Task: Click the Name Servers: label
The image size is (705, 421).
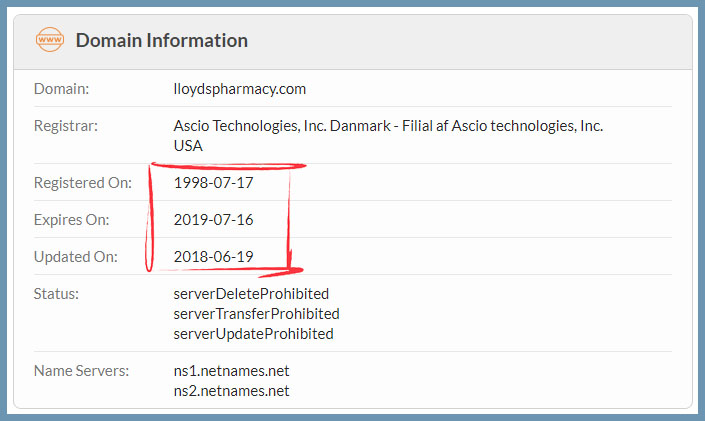Action: point(81,371)
